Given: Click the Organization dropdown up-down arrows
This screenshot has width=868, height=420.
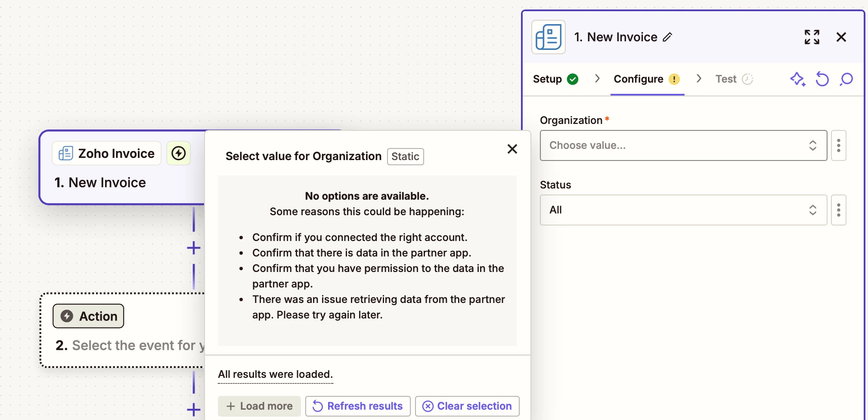Looking at the screenshot, I should tap(812, 145).
